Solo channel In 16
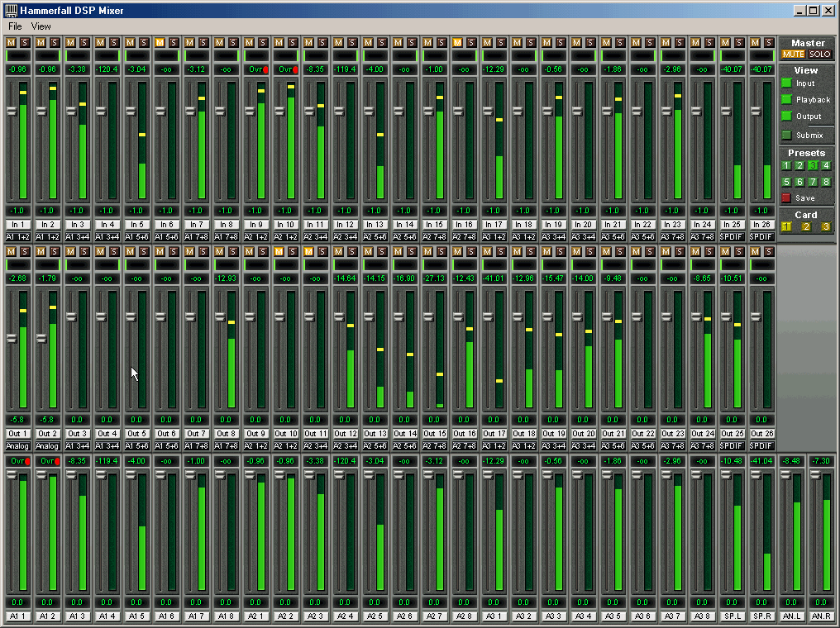Image resolution: width=840 pixels, height=628 pixels. [471, 42]
